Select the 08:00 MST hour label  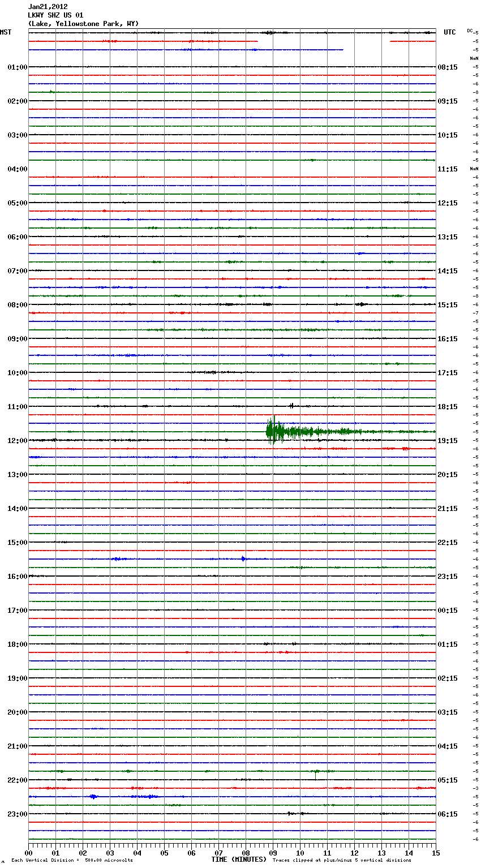pyautogui.click(x=17, y=305)
